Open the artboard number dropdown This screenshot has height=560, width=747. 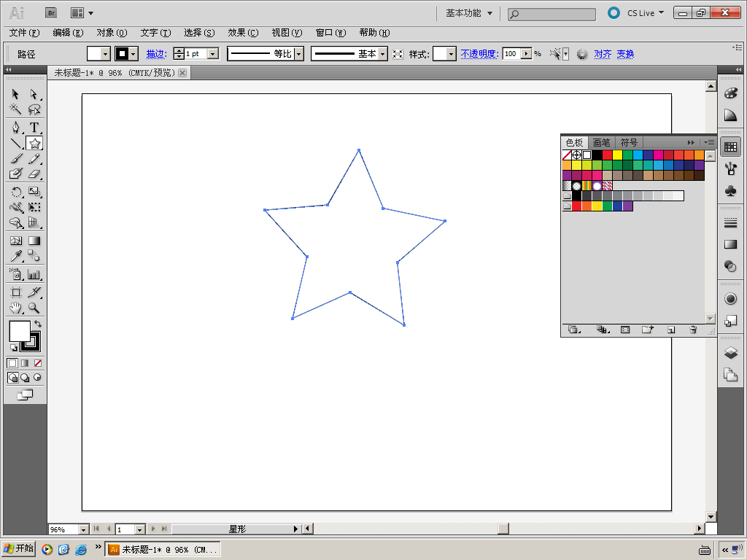[139, 529]
